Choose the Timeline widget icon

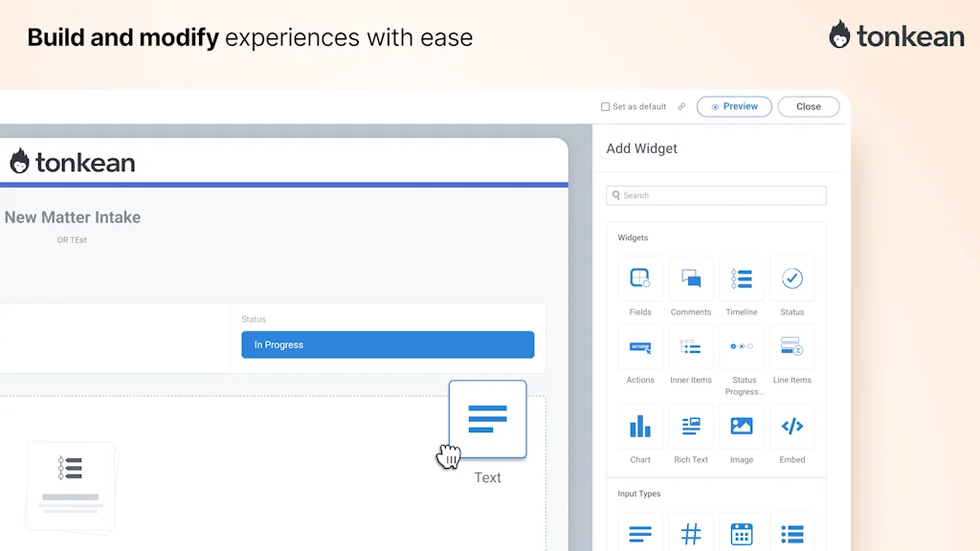[742, 278]
